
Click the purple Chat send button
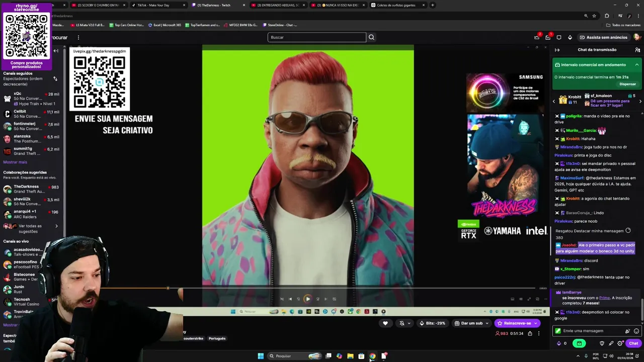point(633,343)
